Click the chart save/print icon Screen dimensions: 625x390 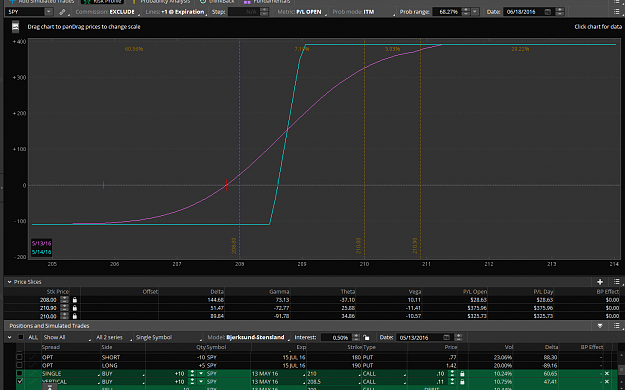[15, 27]
